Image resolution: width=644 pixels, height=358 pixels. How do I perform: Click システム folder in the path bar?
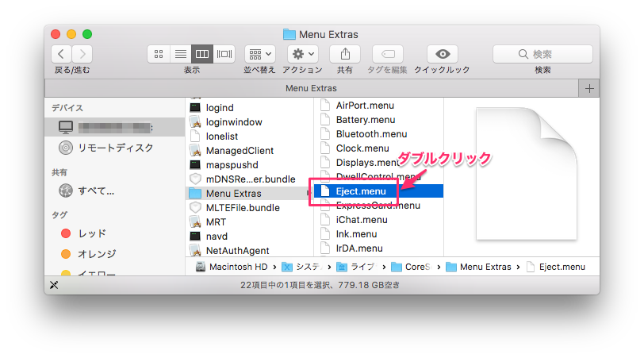point(302,267)
